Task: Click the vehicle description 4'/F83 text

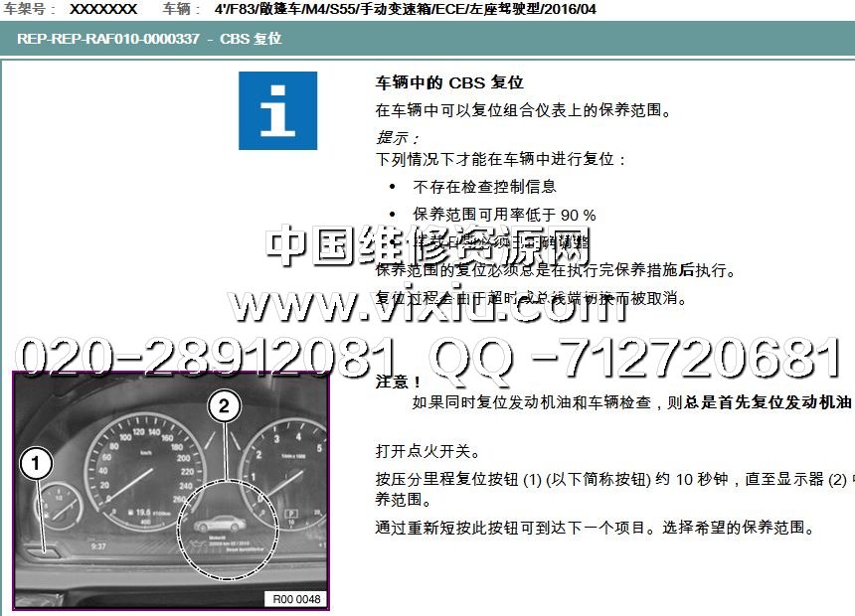Action: pos(398,8)
